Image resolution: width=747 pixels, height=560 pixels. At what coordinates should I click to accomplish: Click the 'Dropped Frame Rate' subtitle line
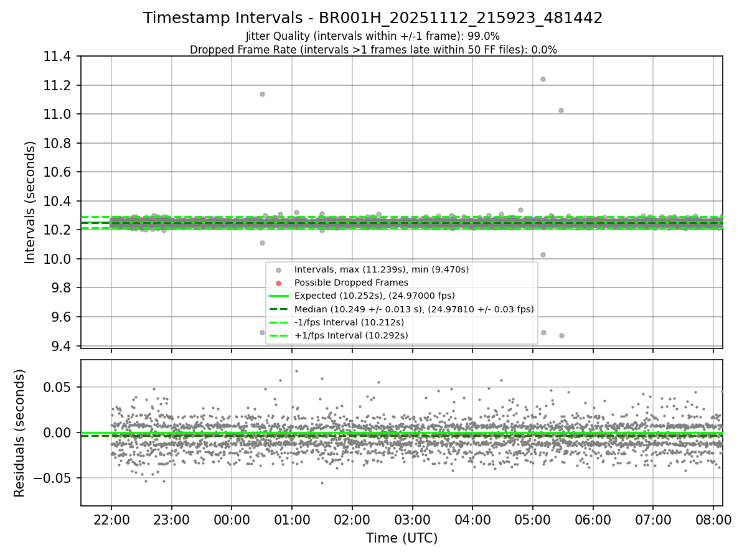[x=373, y=50]
